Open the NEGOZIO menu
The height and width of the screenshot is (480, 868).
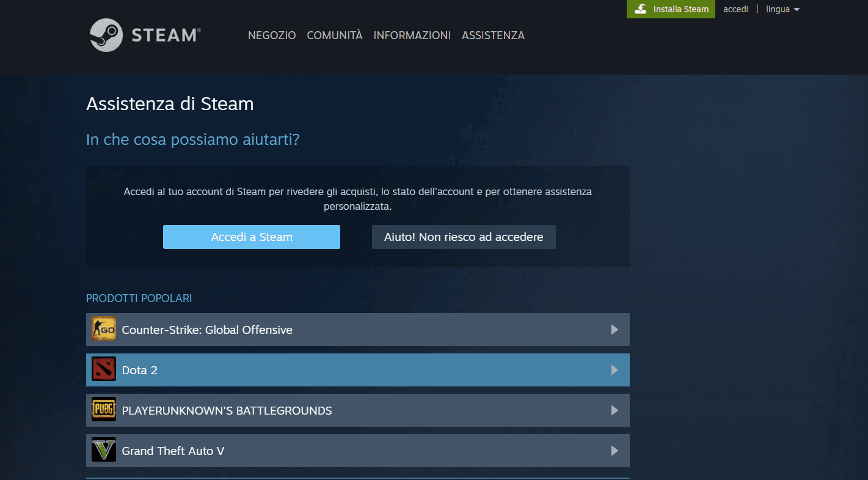[271, 35]
